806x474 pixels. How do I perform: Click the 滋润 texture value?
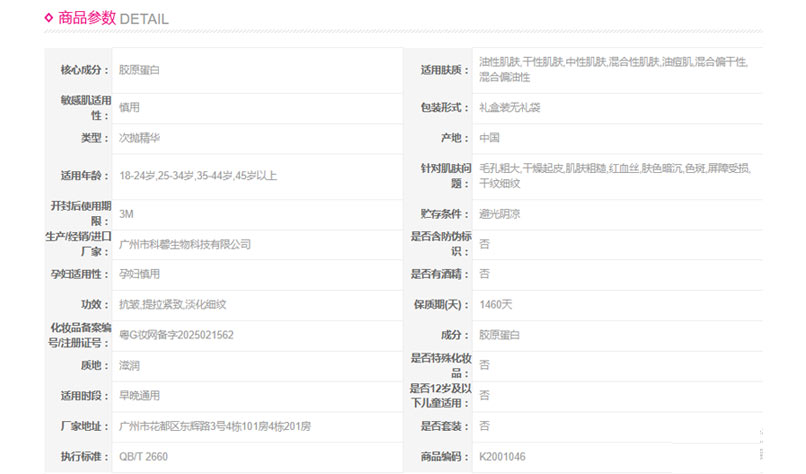[129, 366]
